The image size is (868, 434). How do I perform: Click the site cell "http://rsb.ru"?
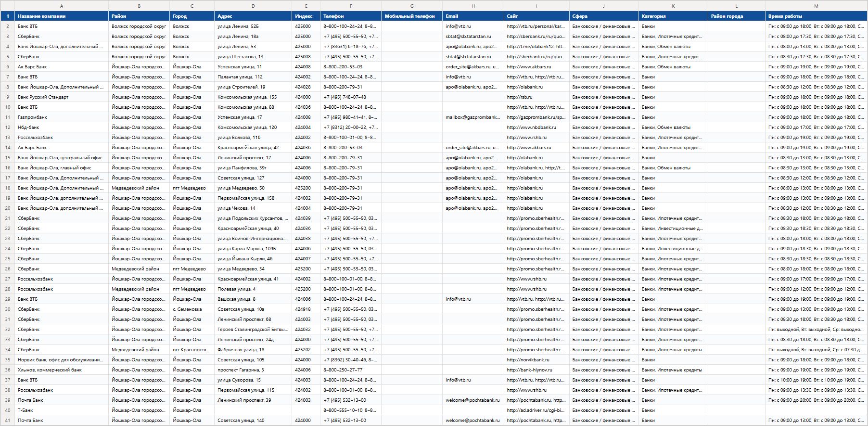536,97
